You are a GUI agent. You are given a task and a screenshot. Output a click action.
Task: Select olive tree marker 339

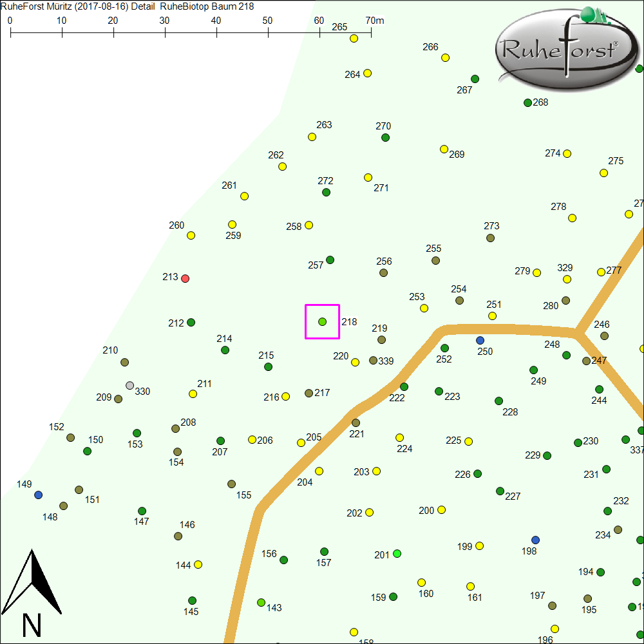coord(373,361)
